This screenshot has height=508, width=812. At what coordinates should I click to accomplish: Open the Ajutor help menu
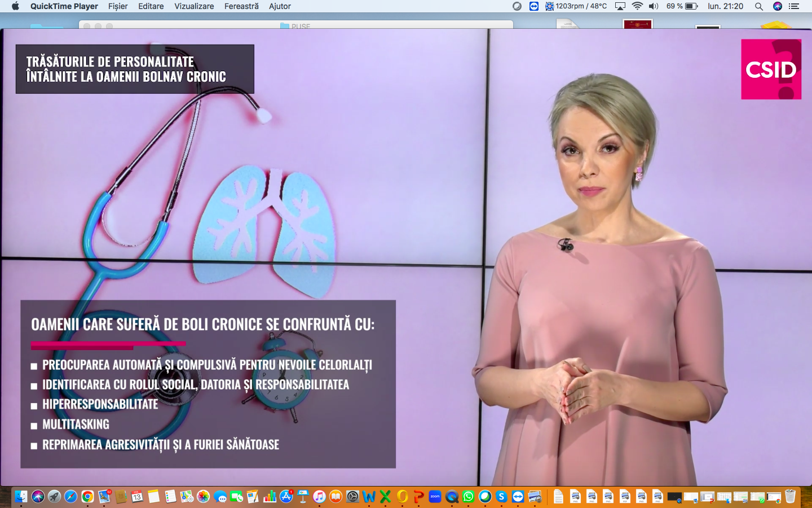tap(280, 6)
